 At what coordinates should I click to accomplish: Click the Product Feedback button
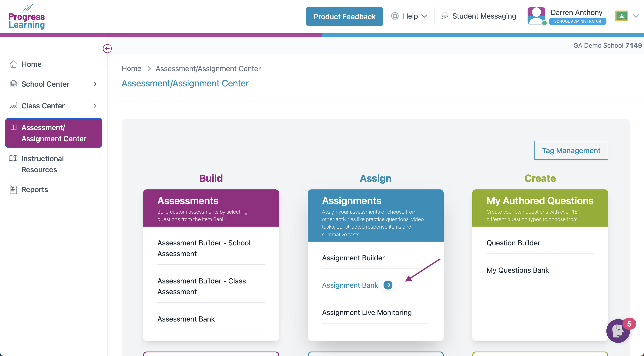pos(345,17)
